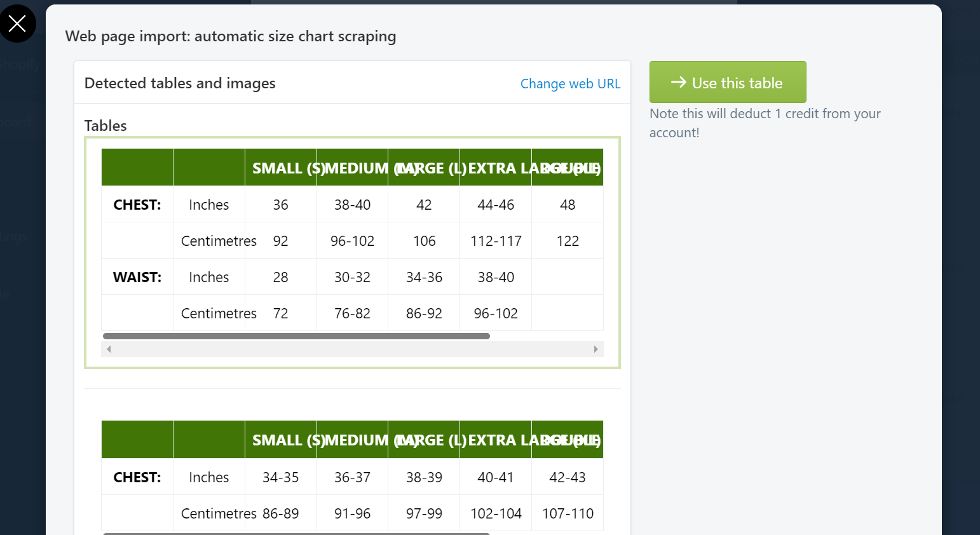Select waist inches cell 34-36
Screen dimensions: 980x535
click(x=424, y=277)
